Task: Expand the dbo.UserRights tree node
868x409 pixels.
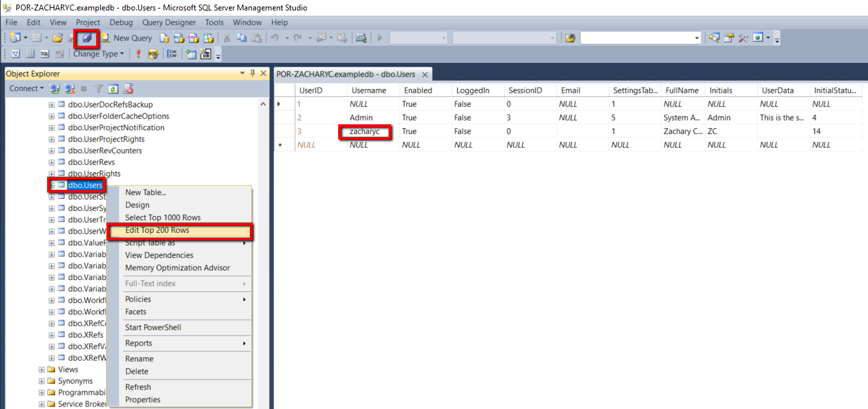Action: pos(52,174)
